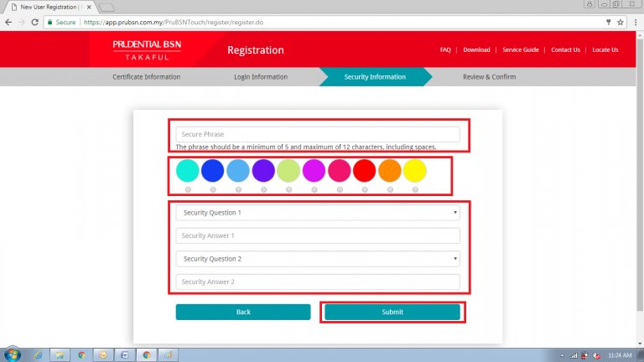This screenshot has width=644, height=362.
Task: Click the Prudential BSN Takaful logo
Action: 152,49
